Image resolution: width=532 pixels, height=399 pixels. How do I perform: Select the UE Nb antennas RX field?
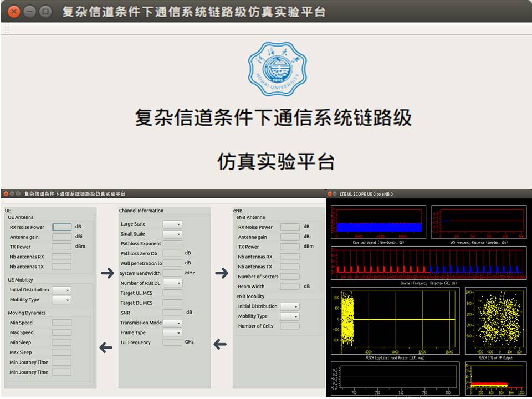62,257
